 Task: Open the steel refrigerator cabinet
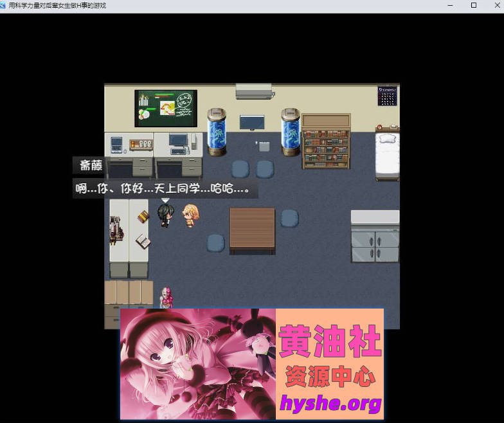click(x=375, y=237)
